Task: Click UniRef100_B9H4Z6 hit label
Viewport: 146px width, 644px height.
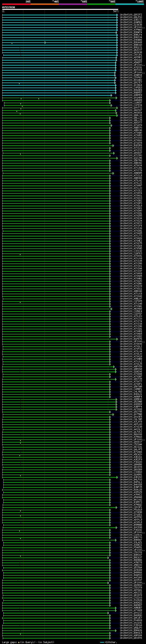Action: pos(131,631)
